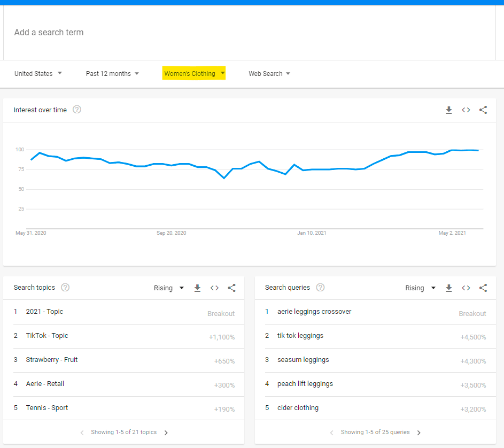
Task: Open the United States region dropdown
Action: tap(38, 74)
